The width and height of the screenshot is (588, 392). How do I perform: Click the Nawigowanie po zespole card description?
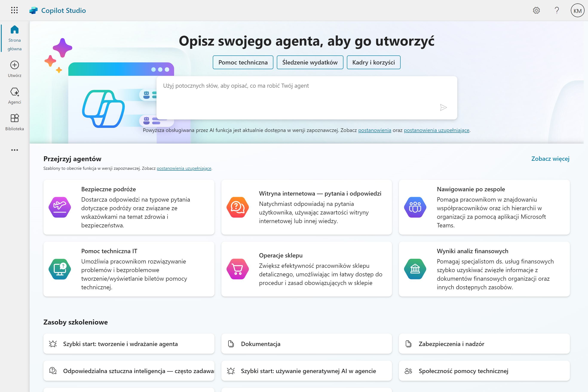pos(491,212)
